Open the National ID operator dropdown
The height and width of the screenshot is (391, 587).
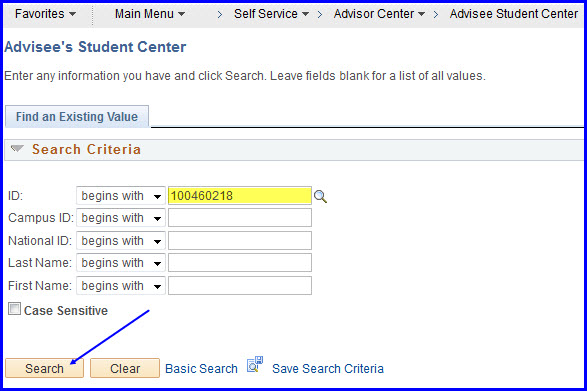click(121, 241)
